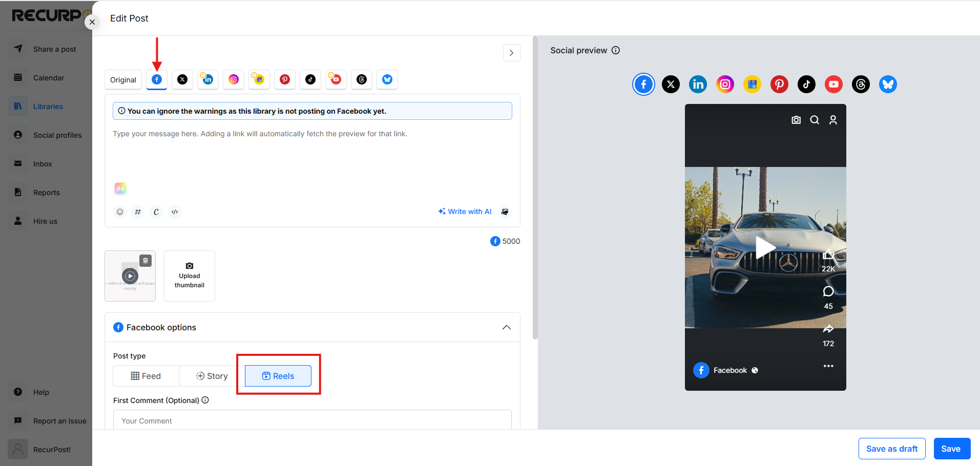Viewport: 980px width, 466px height.
Task: Click the like icon showing 22K
Action: 828,254
